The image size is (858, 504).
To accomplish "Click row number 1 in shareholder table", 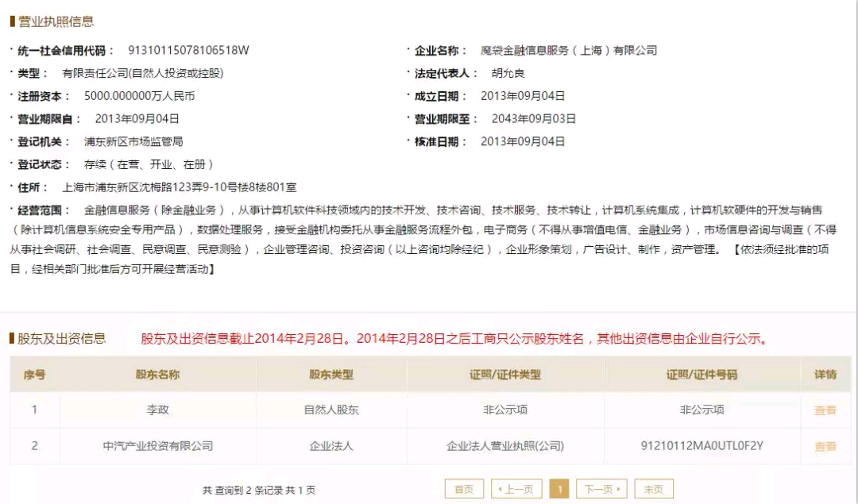I will tap(34, 410).
